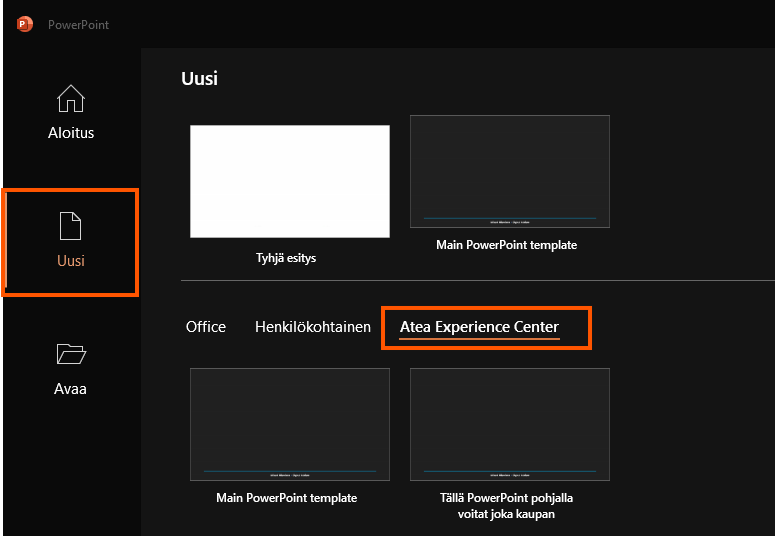
Task: Click 'Main PowerPoint template' caption under Atea tab
Action: (286, 498)
